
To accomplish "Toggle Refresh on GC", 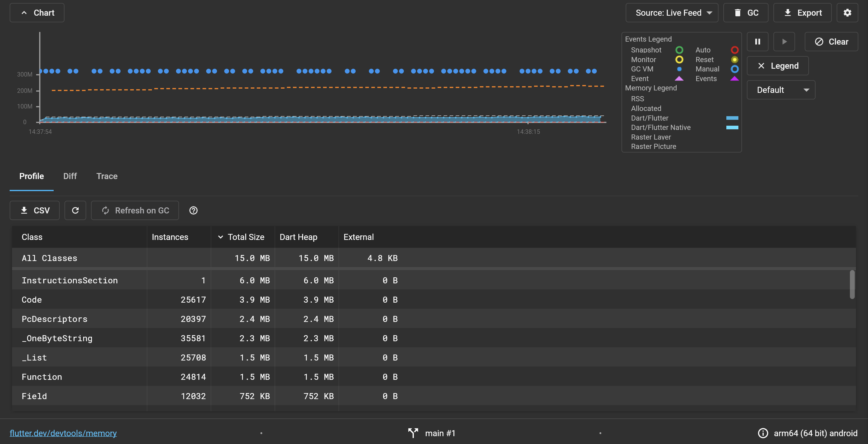I will tap(135, 211).
